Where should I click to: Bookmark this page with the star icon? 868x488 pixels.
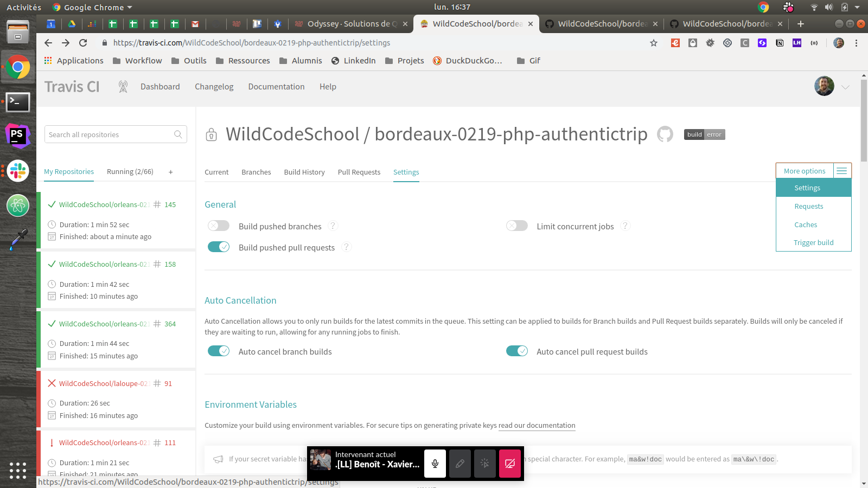pos(654,43)
